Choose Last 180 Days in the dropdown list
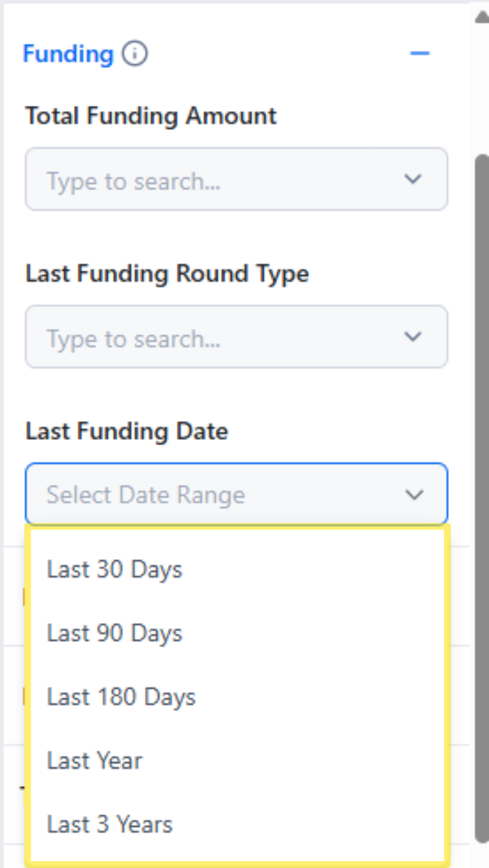Viewport: 489px width, 868px height. [x=121, y=697]
